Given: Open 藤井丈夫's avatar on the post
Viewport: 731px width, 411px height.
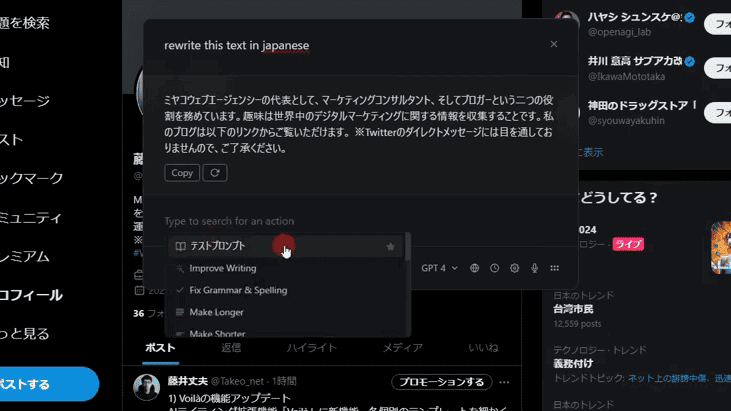Looking at the screenshot, I should tap(146, 387).
